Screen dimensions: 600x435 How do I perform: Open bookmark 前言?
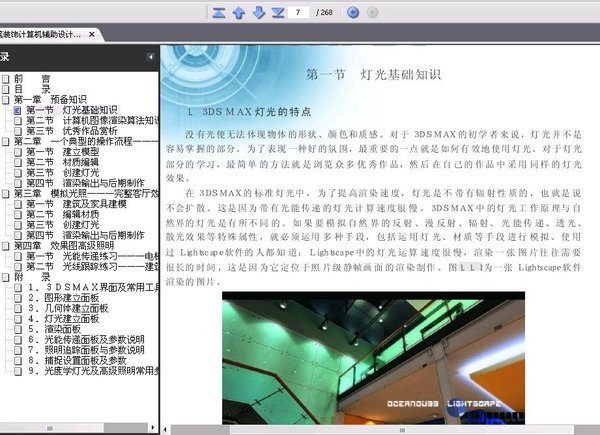pyautogui.click(x=32, y=78)
